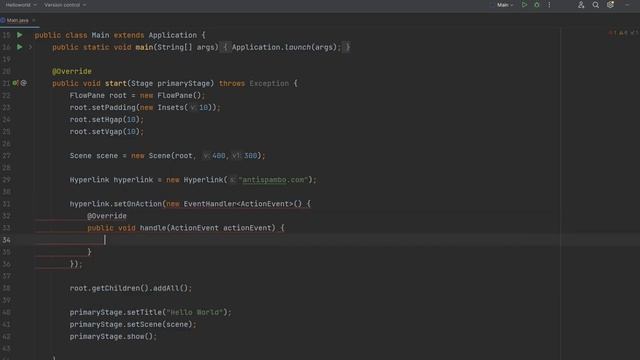Open the Code With Me user icon
The height and width of the screenshot is (360, 640).
(581, 5)
